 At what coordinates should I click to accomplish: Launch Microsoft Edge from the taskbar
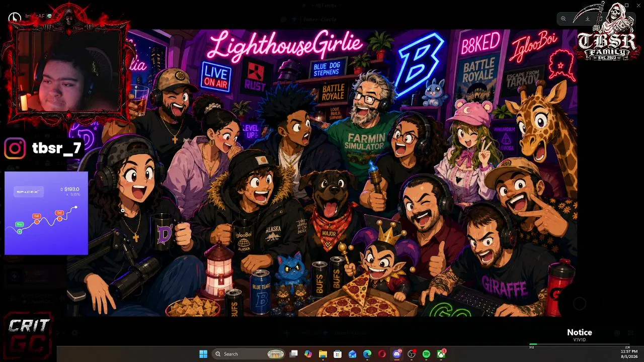[x=367, y=354]
